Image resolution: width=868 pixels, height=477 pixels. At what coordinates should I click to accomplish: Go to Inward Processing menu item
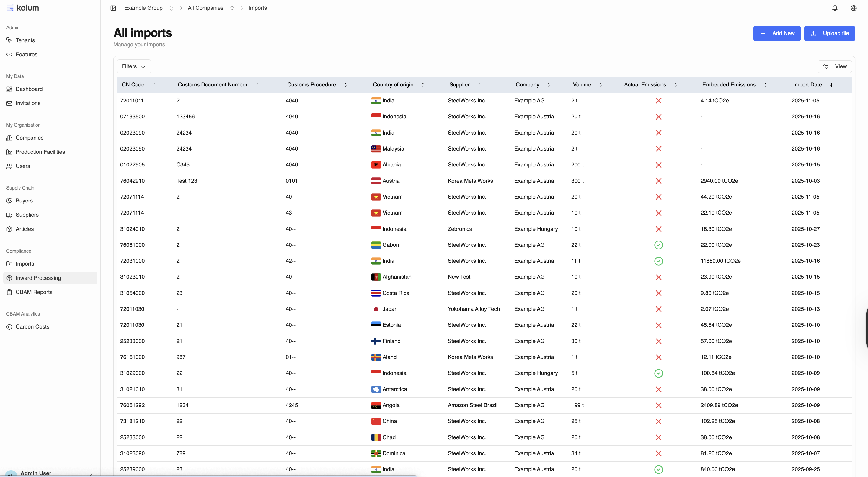coord(38,278)
